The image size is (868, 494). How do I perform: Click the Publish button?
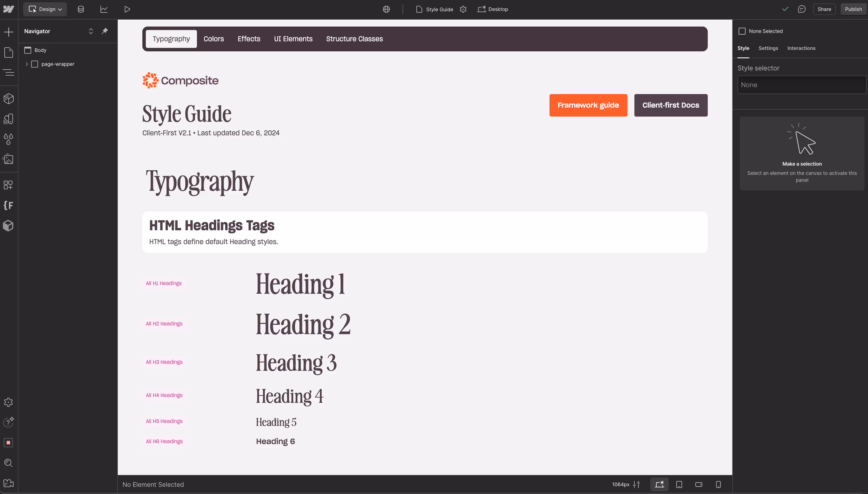pos(853,9)
